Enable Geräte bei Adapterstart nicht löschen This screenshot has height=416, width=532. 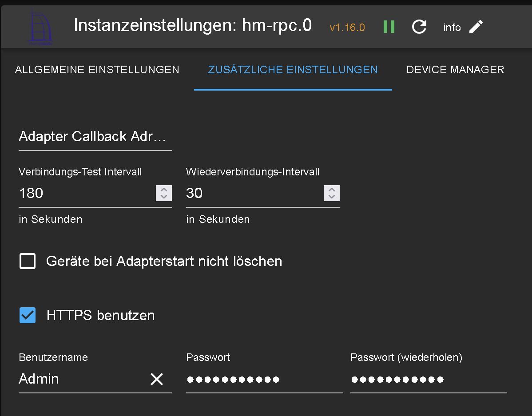28,261
